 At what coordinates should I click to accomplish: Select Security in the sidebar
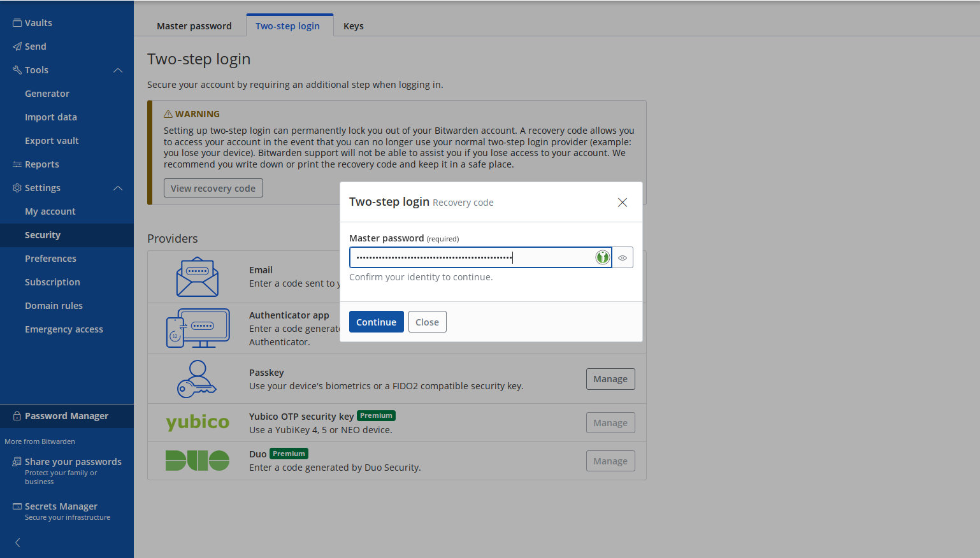pyautogui.click(x=67, y=235)
